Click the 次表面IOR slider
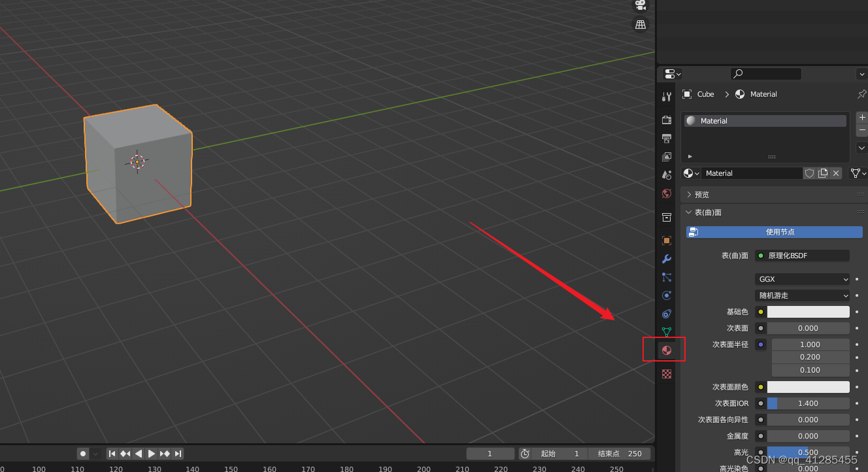Viewport: 868px width, 472px height. (809, 403)
